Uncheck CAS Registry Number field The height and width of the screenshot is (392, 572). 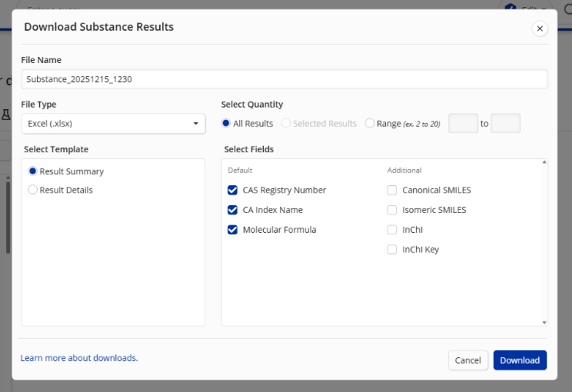pos(232,190)
